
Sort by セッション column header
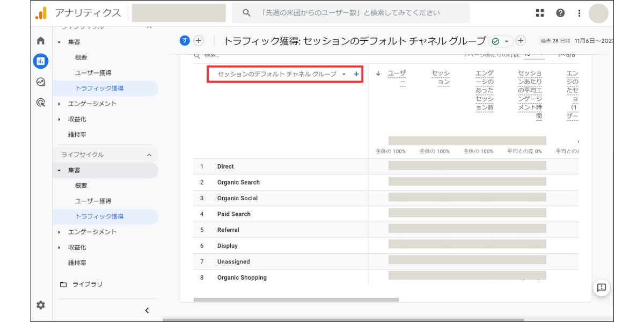coord(441,78)
